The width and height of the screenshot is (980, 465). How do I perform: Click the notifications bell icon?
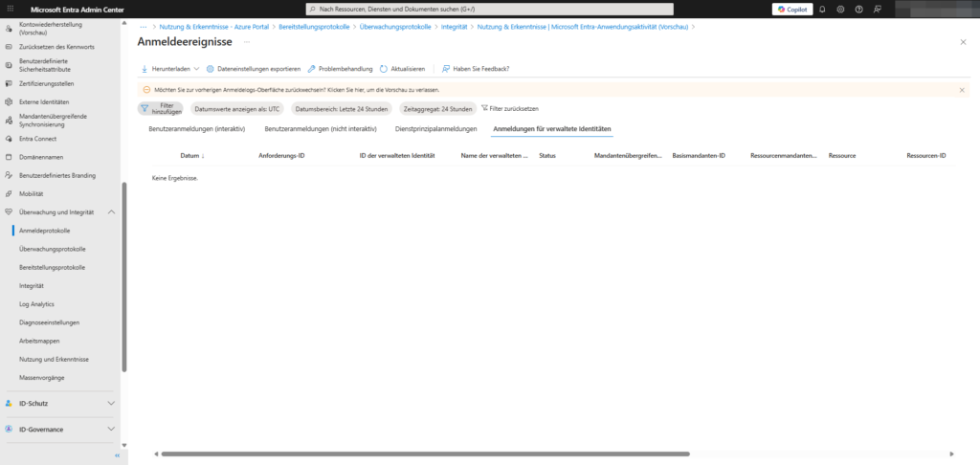point(822,9)
